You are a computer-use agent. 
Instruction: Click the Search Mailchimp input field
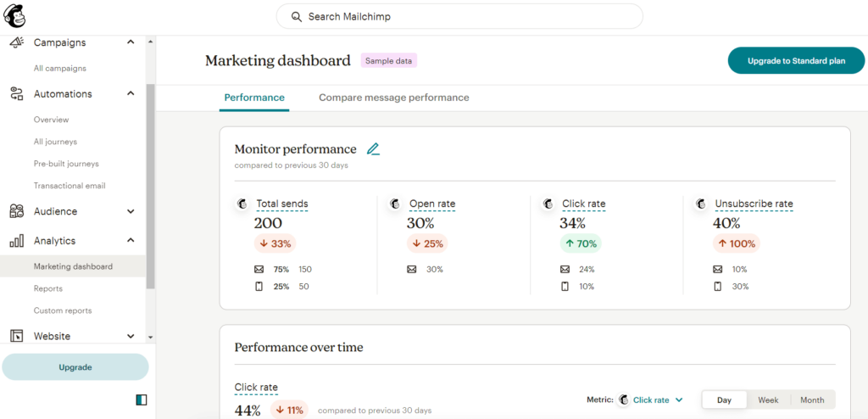click(459, 17)
